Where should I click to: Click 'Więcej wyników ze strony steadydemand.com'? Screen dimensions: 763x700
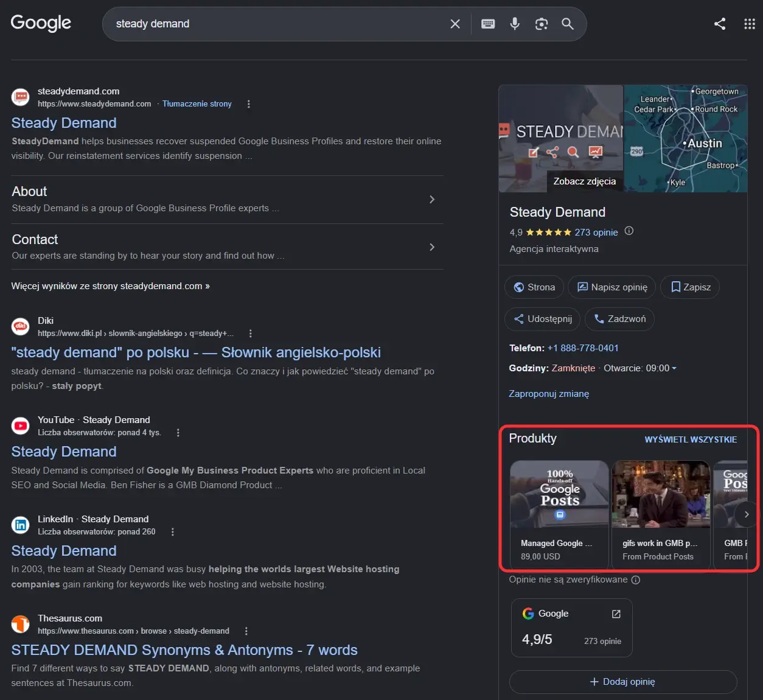(x=111, y=286)
